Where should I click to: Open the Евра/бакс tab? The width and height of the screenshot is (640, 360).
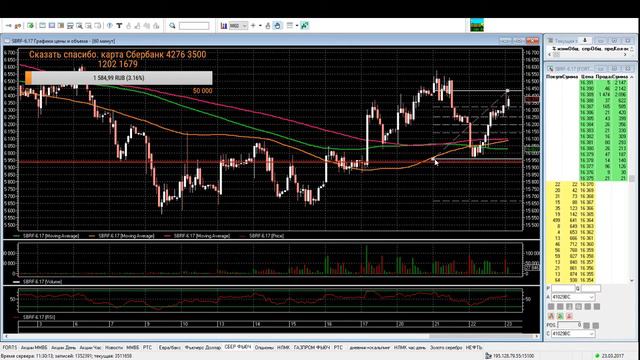[x=169, y=348]
